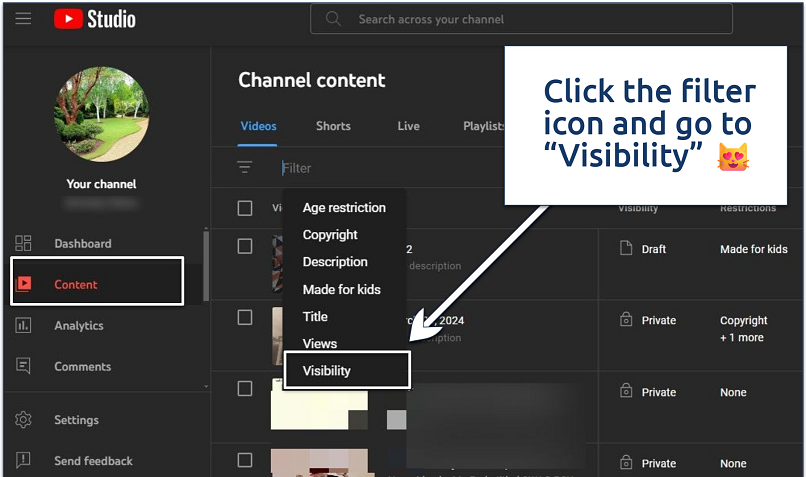Pick Made for kids filter option
The height and width of the screenshot is (477, 806).
pyautogui.click(x=341, y=290)
